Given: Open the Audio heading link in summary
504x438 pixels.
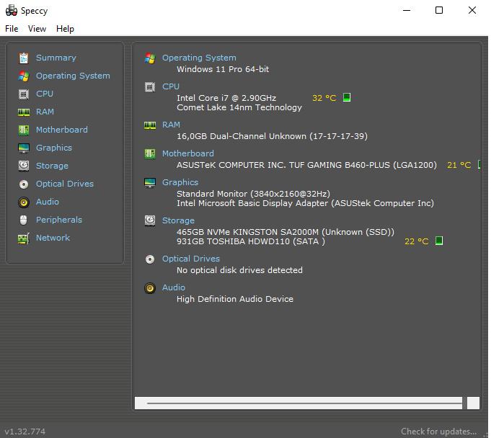Looking at the screenshot, I should [x=174, y=287].
